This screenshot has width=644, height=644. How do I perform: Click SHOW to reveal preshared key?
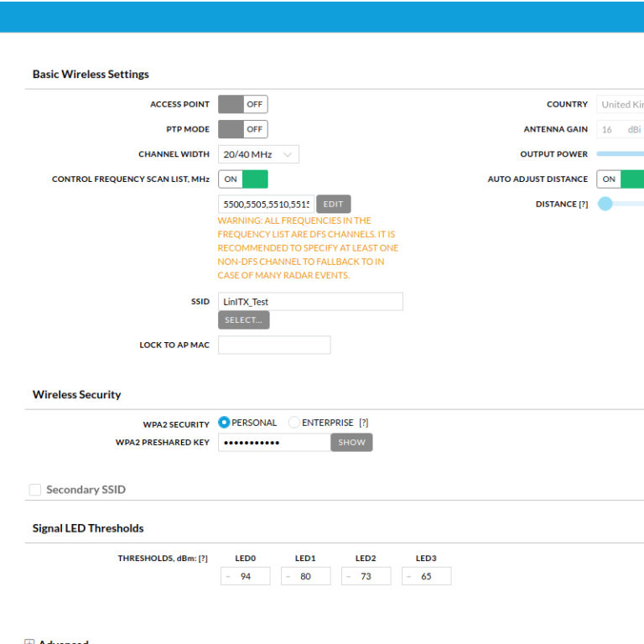coord(351,443)
